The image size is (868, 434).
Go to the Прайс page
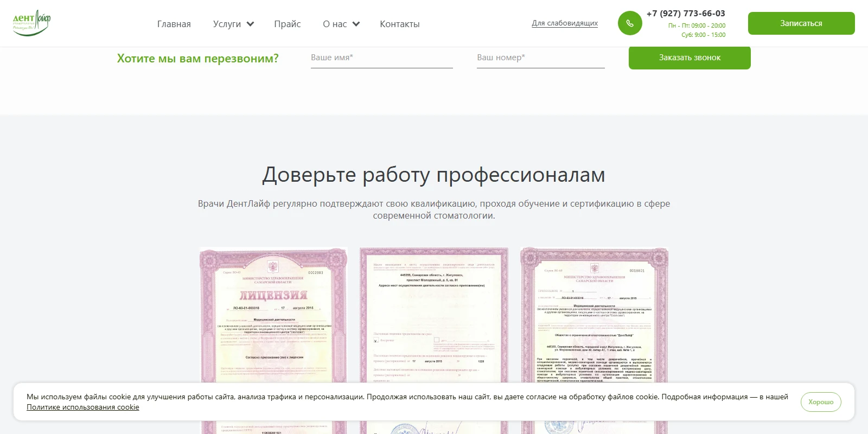288,24
